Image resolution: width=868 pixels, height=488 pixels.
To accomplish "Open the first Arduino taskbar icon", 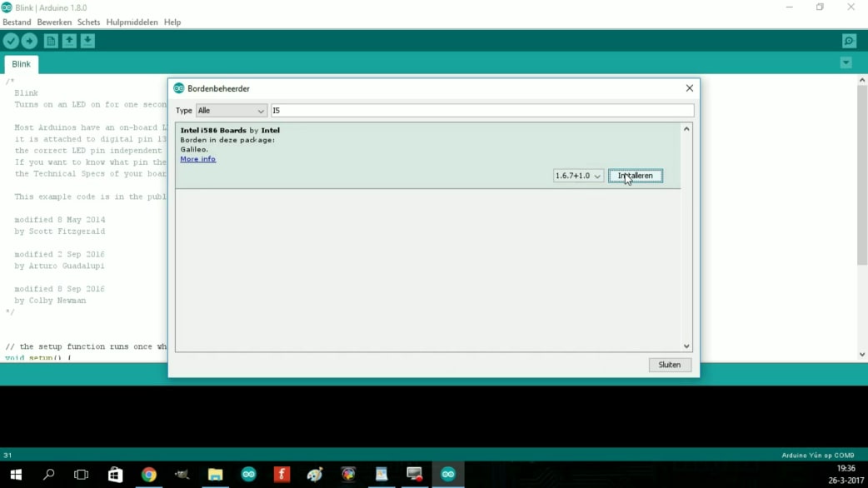I will click(248, 475).
